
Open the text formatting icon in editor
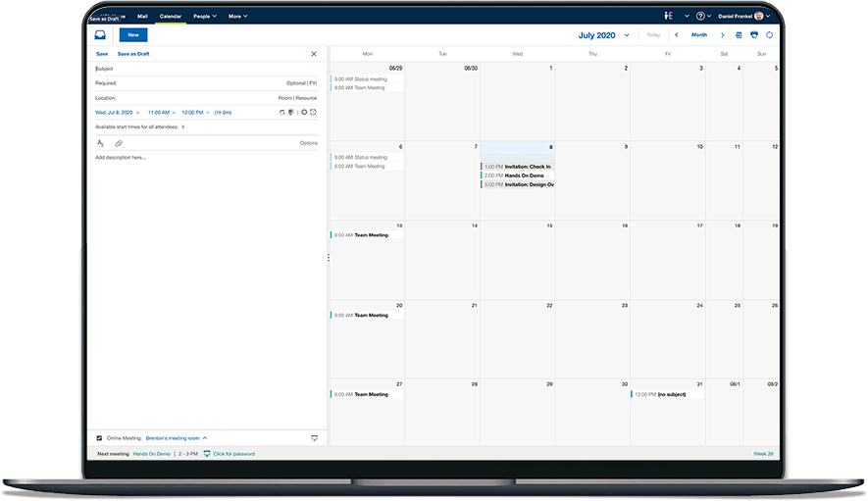(x=100, y=143)
